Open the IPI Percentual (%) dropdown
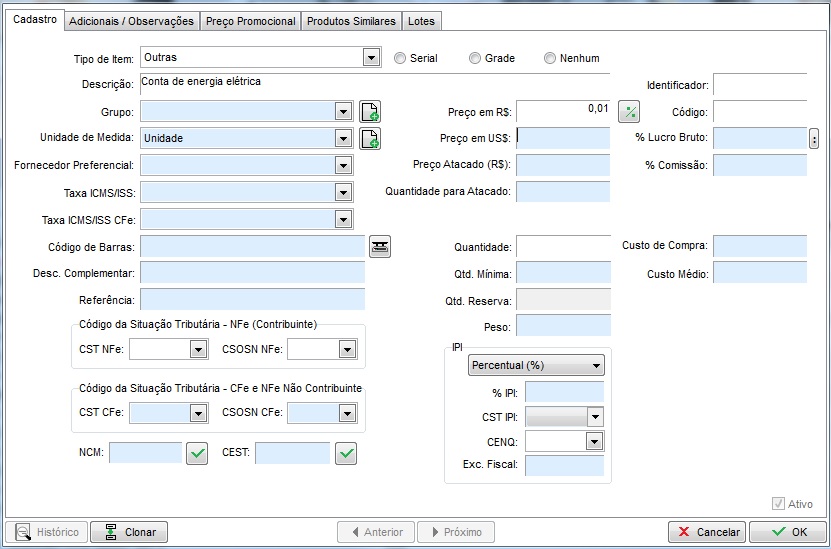This screenshot has height=549, width=831. point(536,366)
